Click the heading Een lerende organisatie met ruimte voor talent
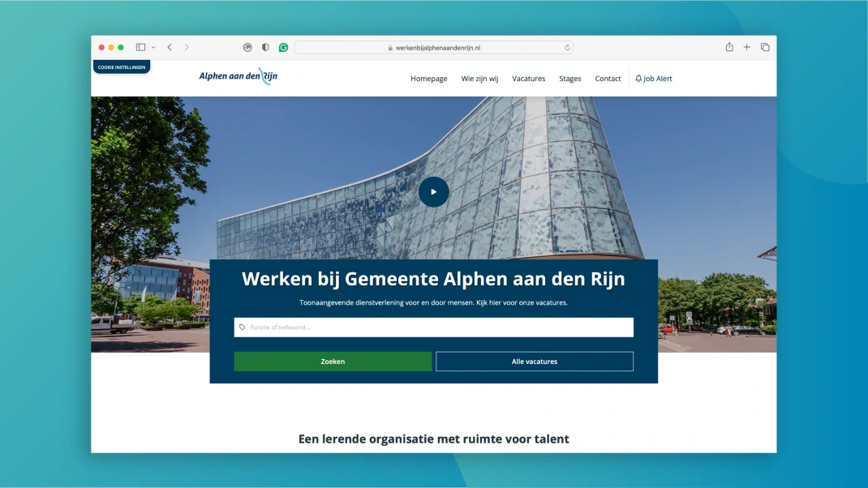 433,439
